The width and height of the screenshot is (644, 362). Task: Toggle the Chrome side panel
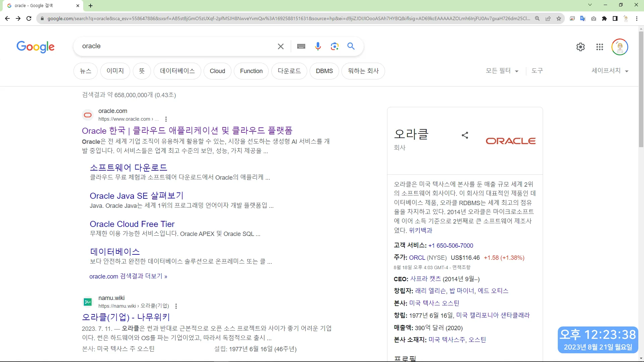click(x=615, y=18)
